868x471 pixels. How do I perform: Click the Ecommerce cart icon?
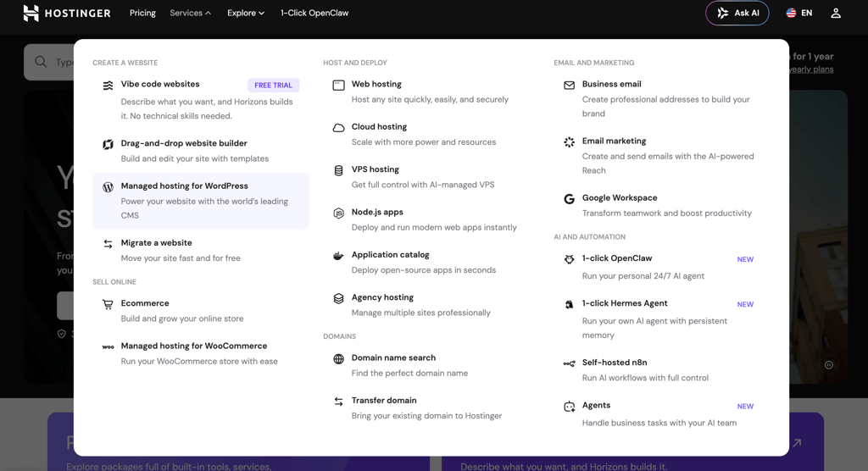pyautogui.click(x=108, y=304)
